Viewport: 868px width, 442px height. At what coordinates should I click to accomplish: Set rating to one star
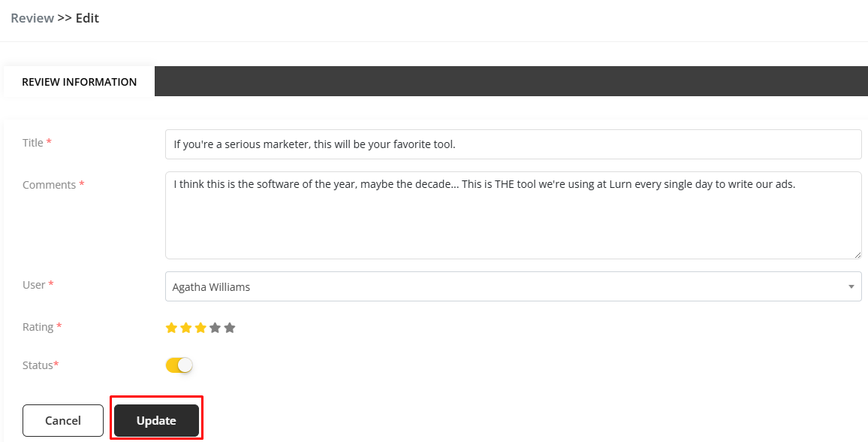point(171,328)
